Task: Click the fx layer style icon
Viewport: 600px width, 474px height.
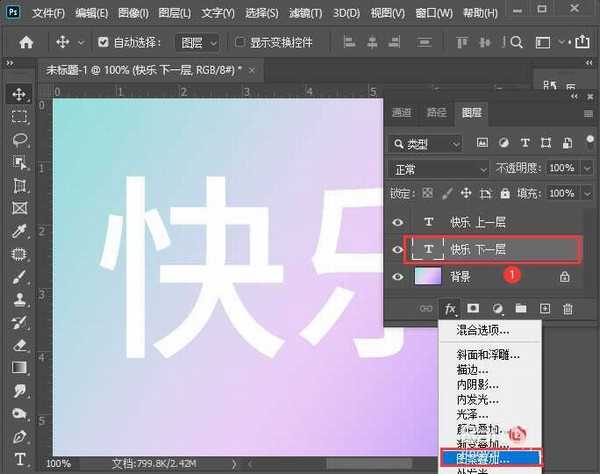Action: click(450, 309)
